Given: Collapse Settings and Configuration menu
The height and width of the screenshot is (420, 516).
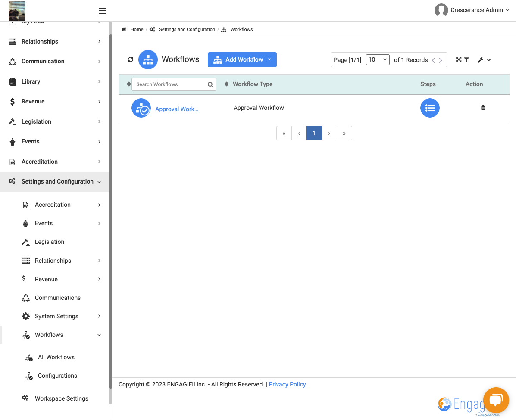Looking at the screenshot, I should coord(55,181).
